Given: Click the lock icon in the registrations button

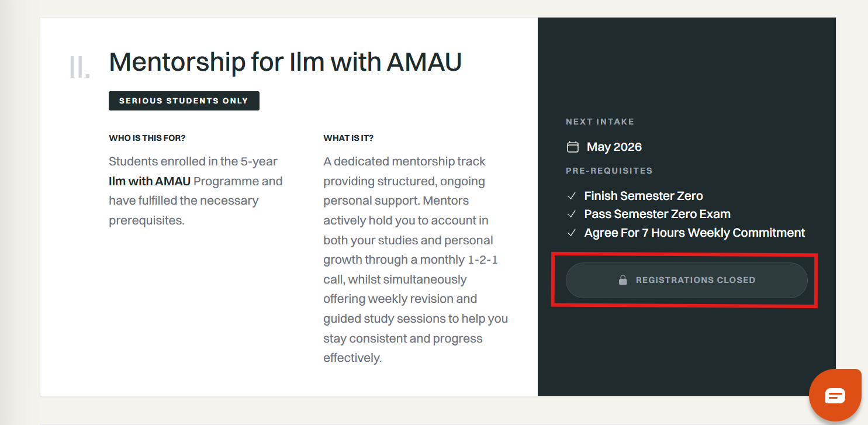Looking at the screenshot, I should point(623,280).
